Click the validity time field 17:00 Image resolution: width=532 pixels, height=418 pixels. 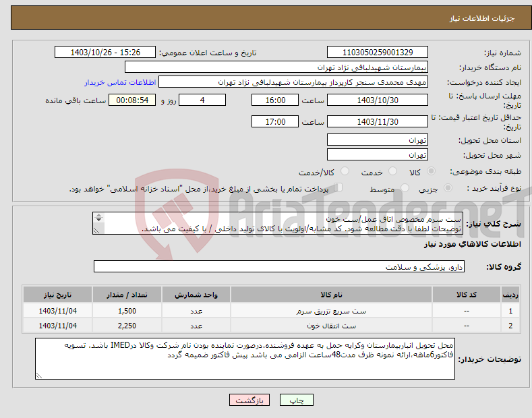coord(275,121)
